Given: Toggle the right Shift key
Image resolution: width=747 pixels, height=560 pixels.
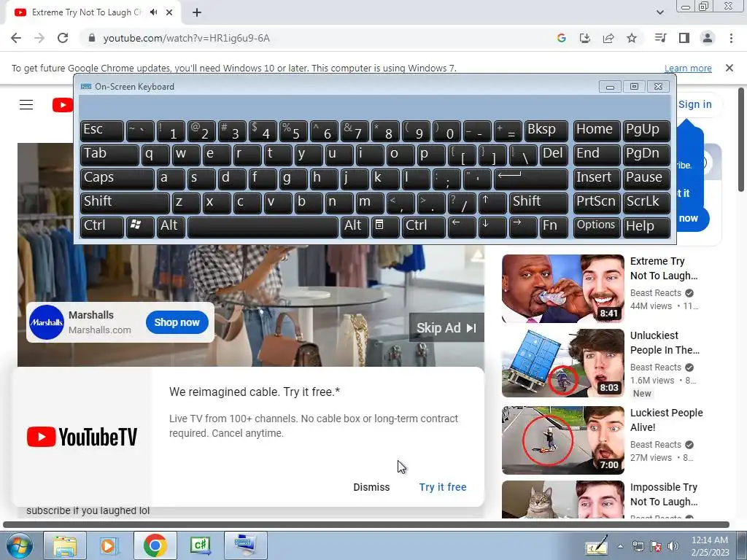Looking at the screenshot, I should pyautogui.click(x=538, y=203).
